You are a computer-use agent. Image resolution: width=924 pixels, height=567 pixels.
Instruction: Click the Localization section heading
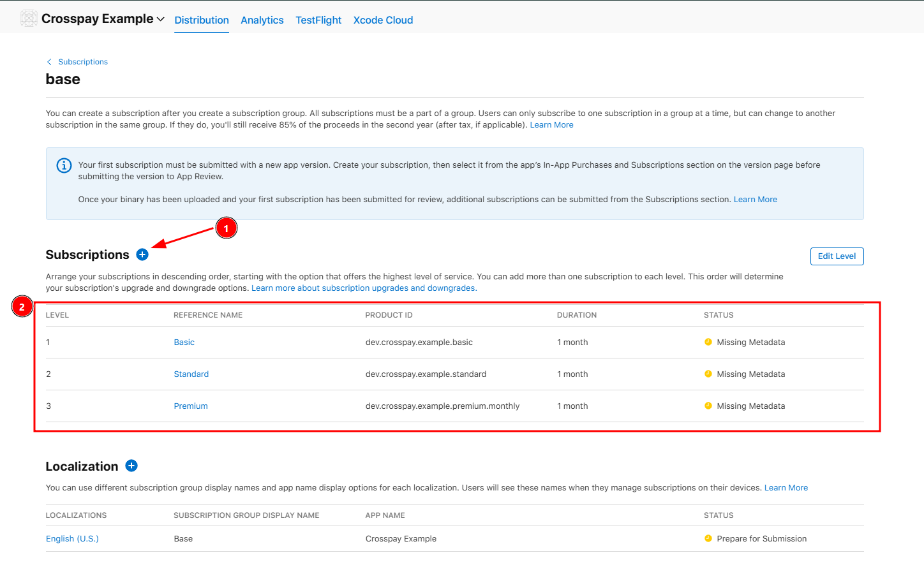point(82,466)
